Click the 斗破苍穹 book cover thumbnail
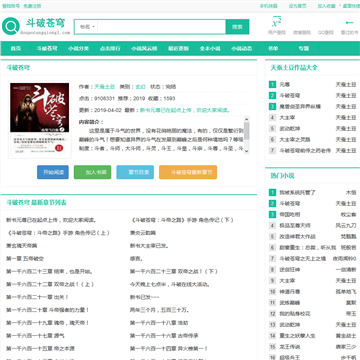 (40, 120)
